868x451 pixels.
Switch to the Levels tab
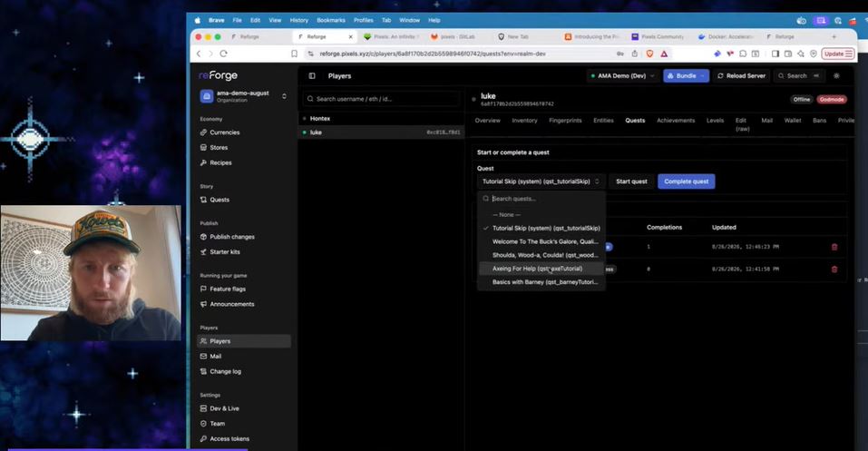click(x=715, y=120)
